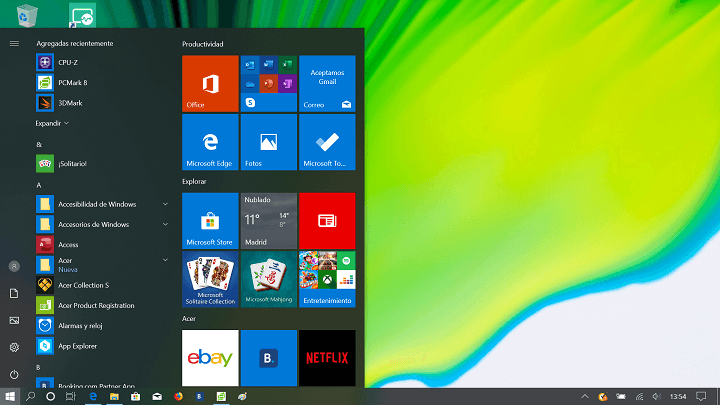Launch the Netflix tile
Screen dimensions: 720x405
327,358
